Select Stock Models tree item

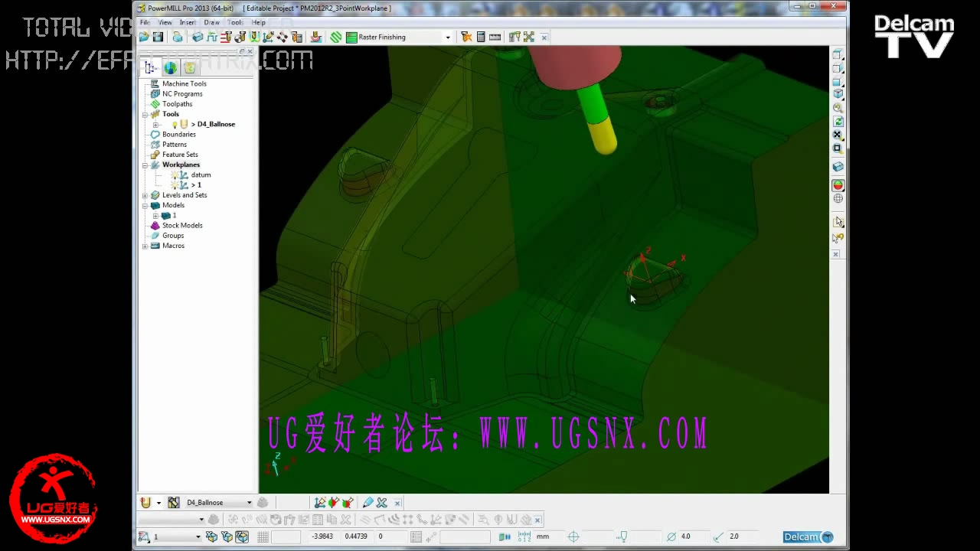(x=182, y=225)
